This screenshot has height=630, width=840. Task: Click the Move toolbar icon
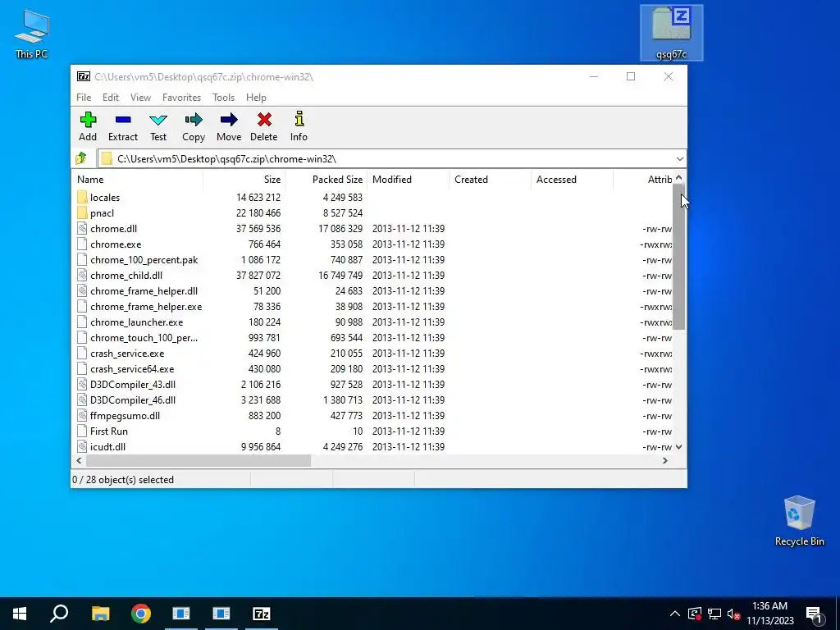(229, 120)
